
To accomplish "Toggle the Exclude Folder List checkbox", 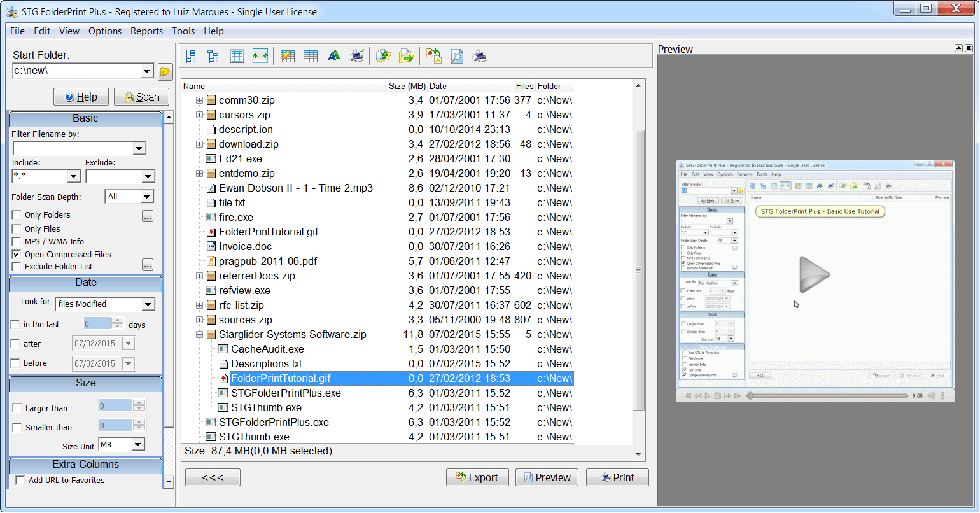I will point(17,266).
